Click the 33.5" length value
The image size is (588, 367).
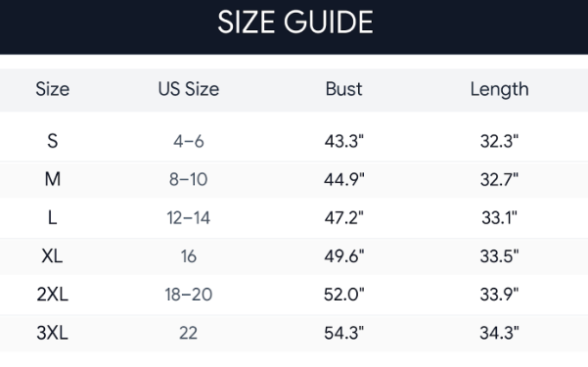coord(500,256)
